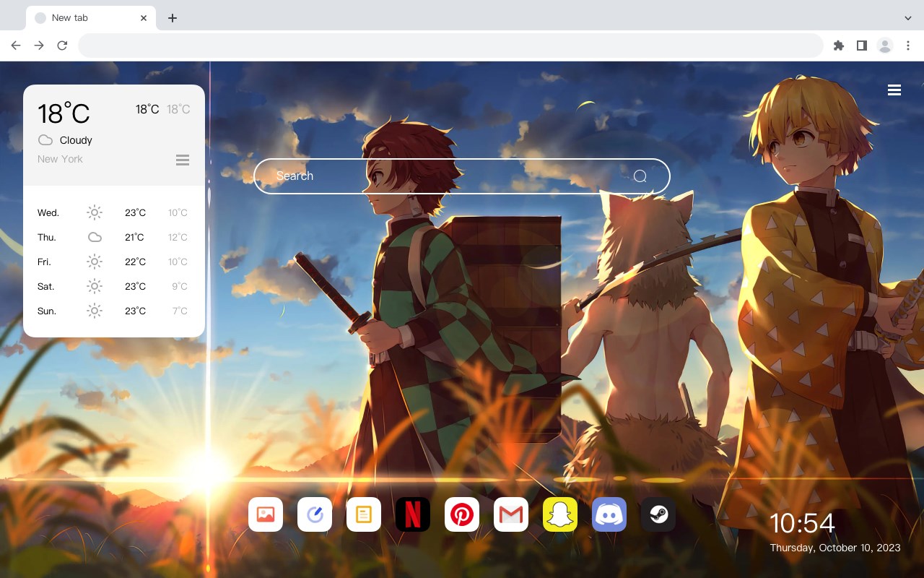Screen dimensions: 924x578
Task: Click the date Thursday, October 10, 2023
Action: [x=835, y=548]
